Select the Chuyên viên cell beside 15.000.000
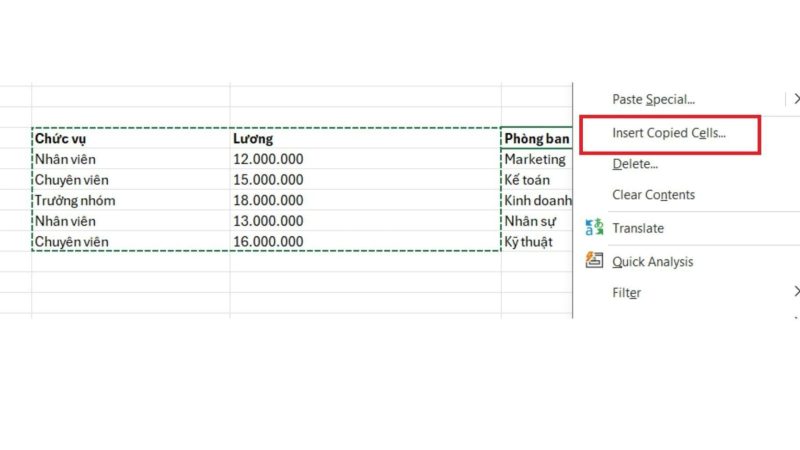Viewport: 800px width, 450px height. point(131,180)
